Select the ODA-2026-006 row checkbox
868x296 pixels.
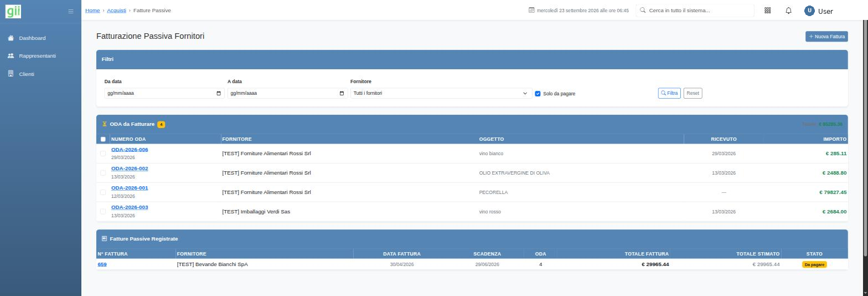[x=103, y=154]
